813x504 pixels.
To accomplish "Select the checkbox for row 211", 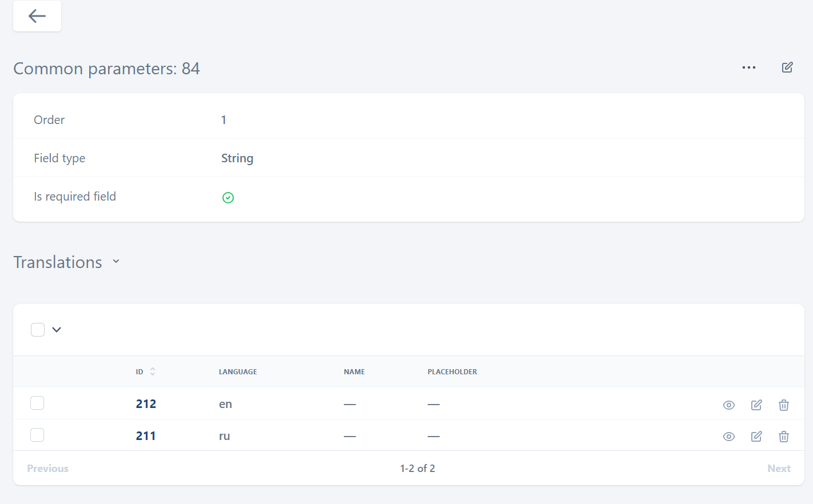I will 37,435.
